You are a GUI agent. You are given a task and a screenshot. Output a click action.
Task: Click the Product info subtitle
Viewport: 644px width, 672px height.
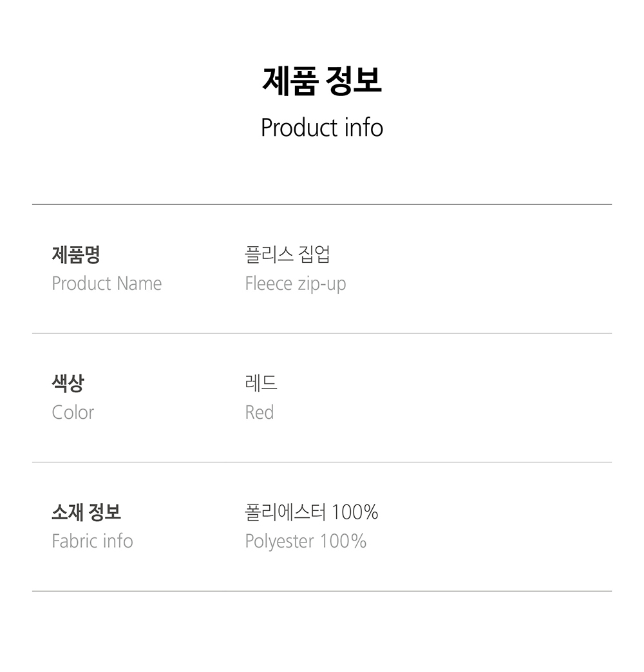tap(321, 128)
